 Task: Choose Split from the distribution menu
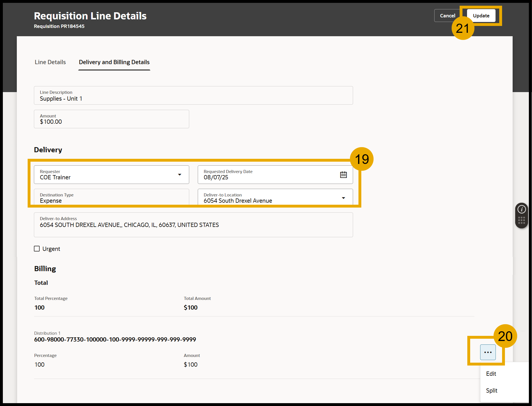click(492, 391)
